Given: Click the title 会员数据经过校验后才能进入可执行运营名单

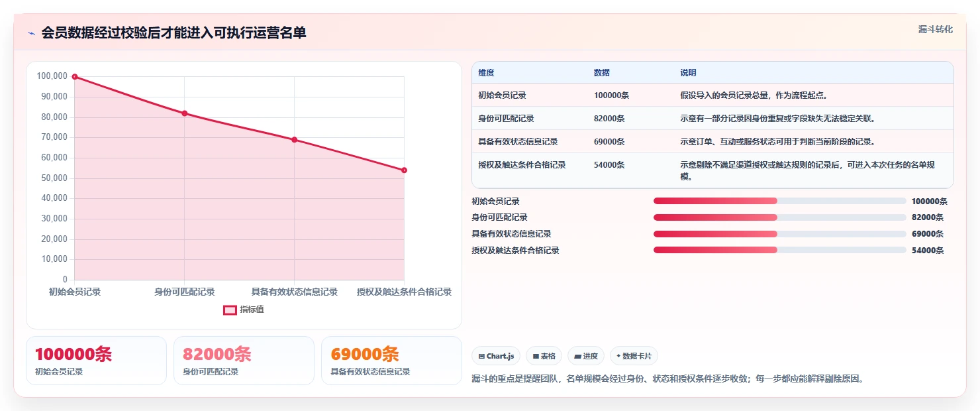Looking at the screenshot, I should [x=174, y=32].
